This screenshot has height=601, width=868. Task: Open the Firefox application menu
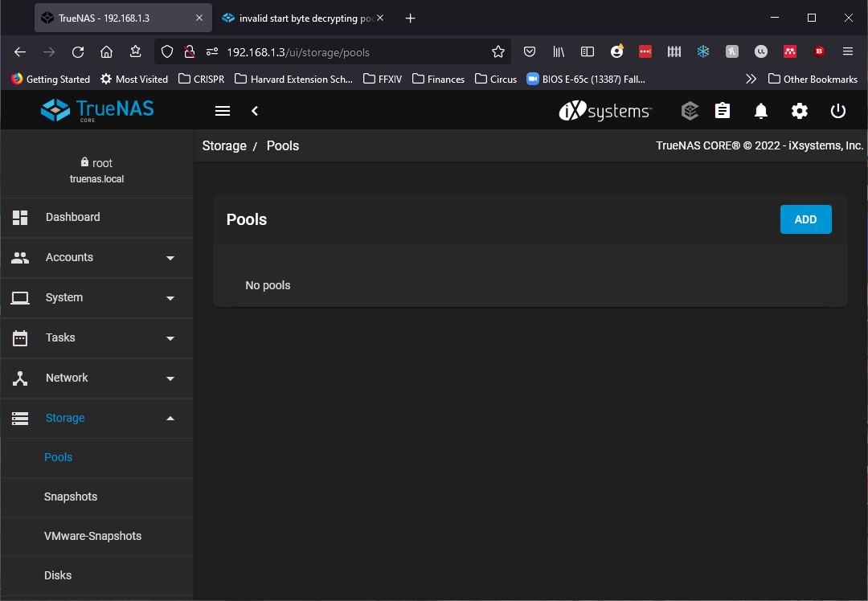point(848,51)
